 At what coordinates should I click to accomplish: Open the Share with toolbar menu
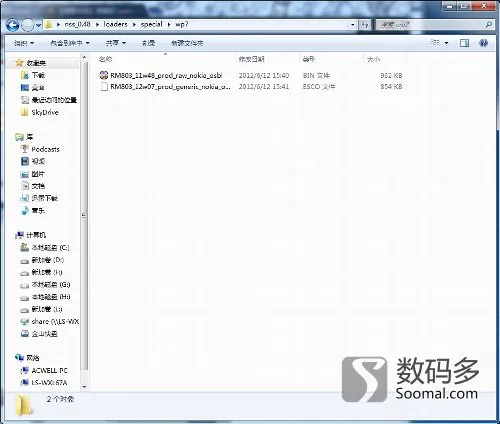[x=115, y=43]
